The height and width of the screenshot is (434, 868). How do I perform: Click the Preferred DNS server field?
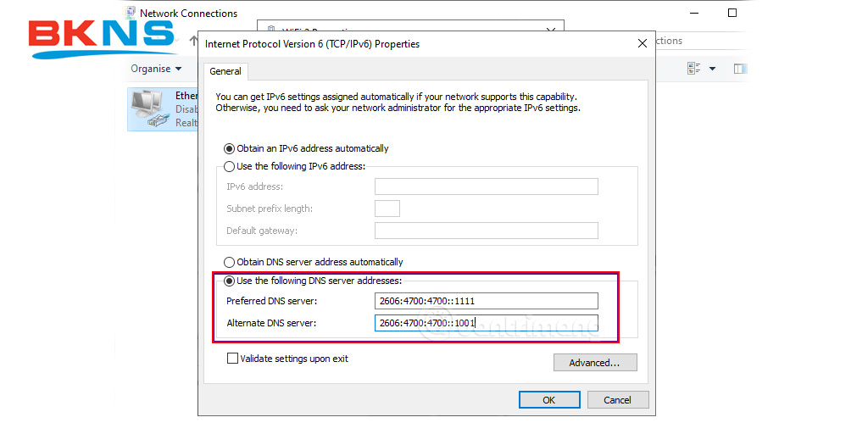(486, 301)
